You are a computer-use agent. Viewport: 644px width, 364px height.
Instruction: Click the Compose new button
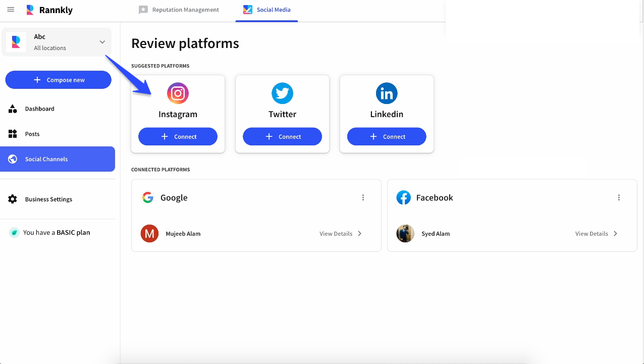point(58,80)
